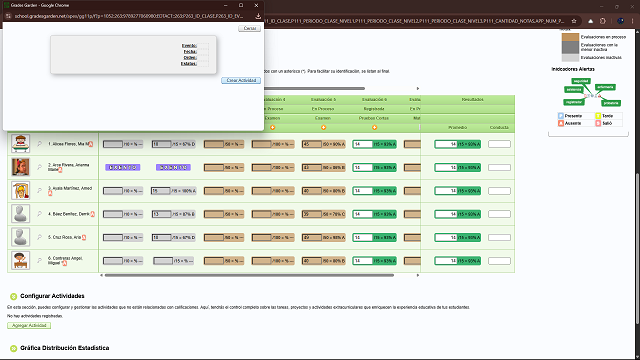
Task: Focus first gray grade input in Contreras Angel row
Action: pyautogui.click(x=113, y=261)
